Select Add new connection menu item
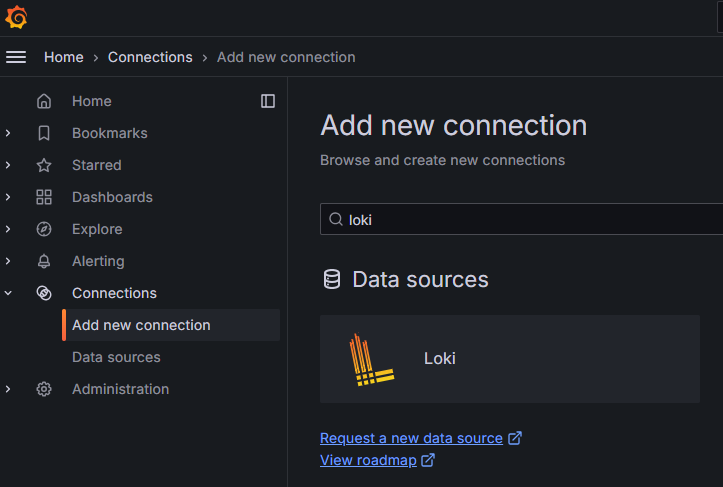Viewport: 723px width, 487px height. pos(171,325)
